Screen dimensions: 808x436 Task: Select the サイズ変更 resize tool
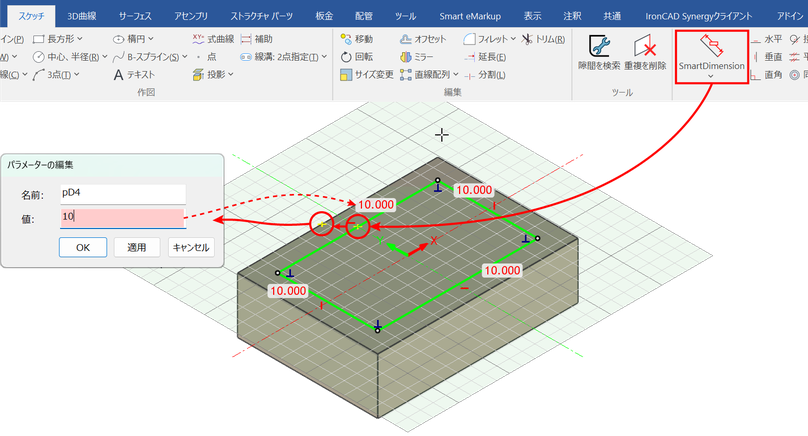pyautogui.click(x=367, y=75)
